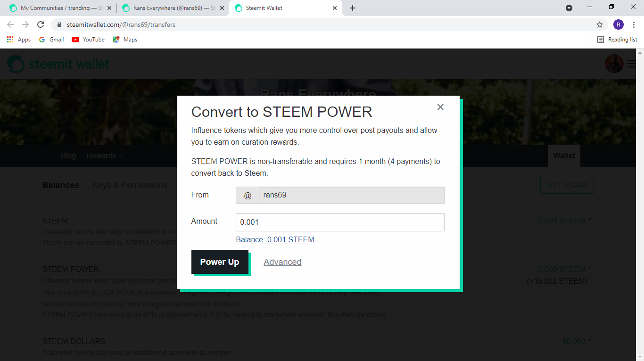Open the Apps bookmarks shortcut
This screenshot has height=361, width=644.
coord(19,40)
